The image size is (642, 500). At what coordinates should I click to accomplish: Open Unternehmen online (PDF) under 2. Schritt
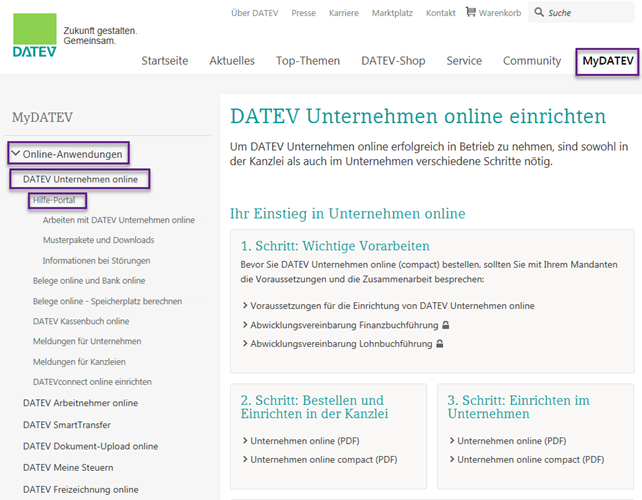tap(305, 441)
